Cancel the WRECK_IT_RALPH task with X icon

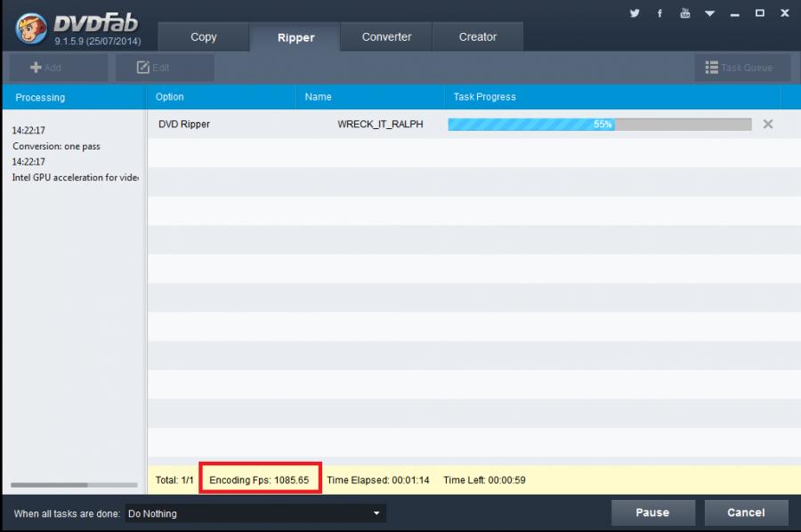pyautogui.click(x=767, y=124)
